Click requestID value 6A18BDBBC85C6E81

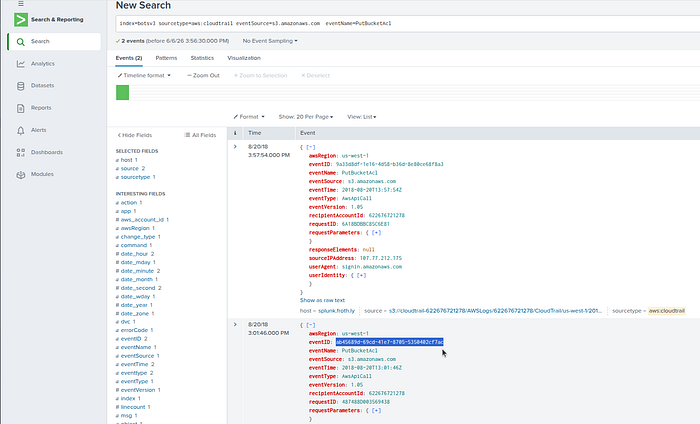pyautogui.click(x=366, y=224)
